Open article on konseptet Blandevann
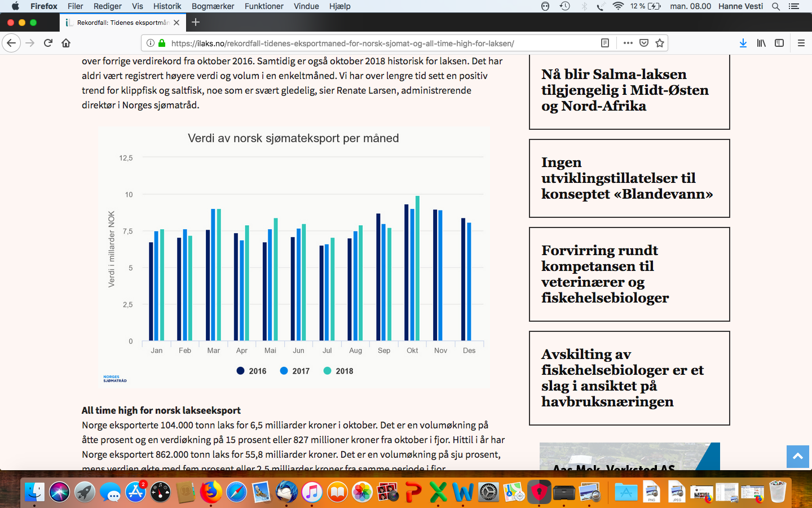This screenshot has width=812, height=508. (627, 178)
